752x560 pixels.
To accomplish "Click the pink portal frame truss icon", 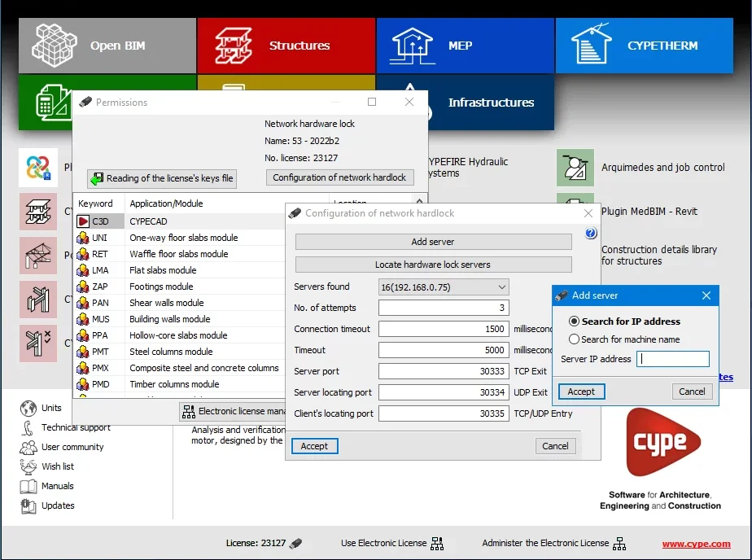I will (x=38, y=256).
